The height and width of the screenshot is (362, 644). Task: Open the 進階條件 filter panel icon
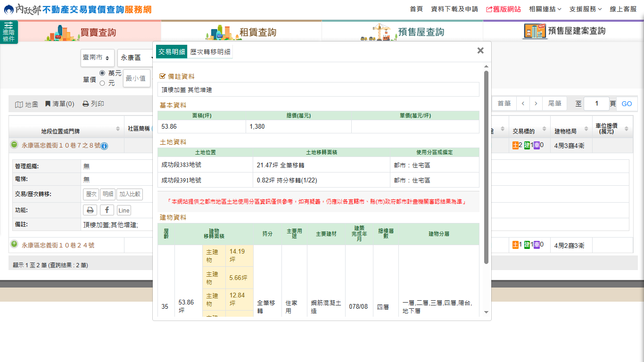click(9, 32)
